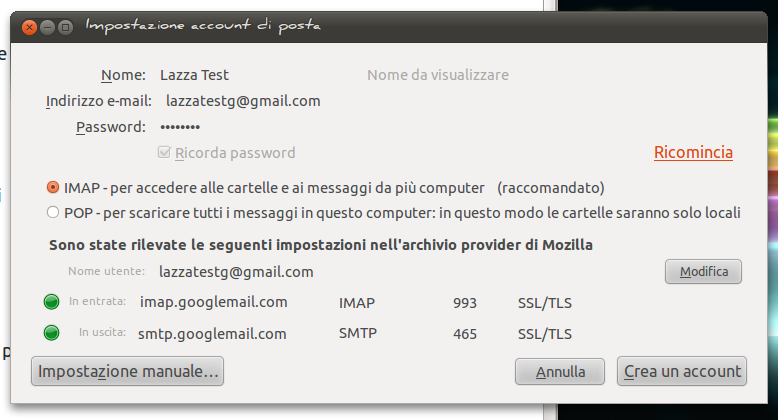This screenshot has height=420, width=778.
Task: Click Crea un account button
Action: (x=682, y=372)
